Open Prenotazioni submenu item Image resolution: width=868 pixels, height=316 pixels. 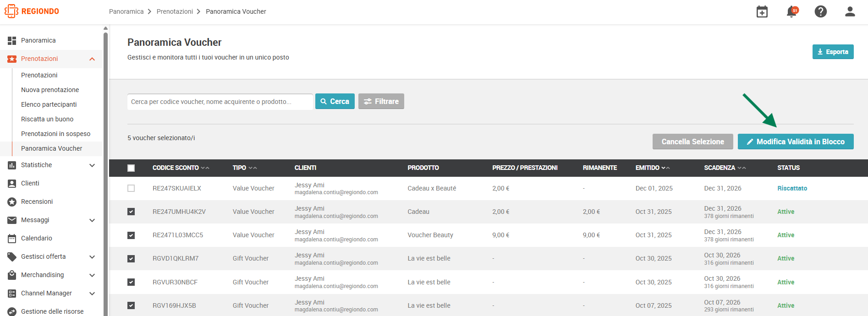(x=39, y=75)
